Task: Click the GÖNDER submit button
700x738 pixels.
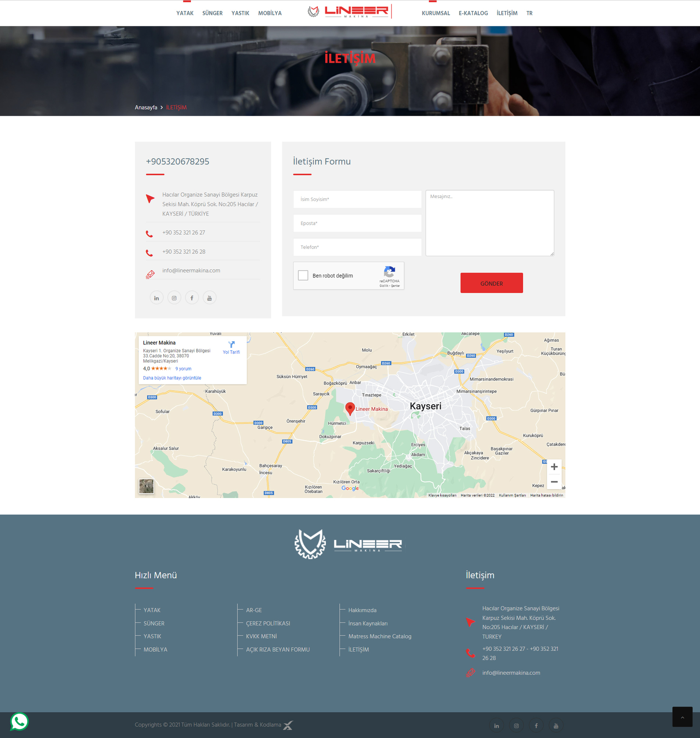Action: pos(492,283)
